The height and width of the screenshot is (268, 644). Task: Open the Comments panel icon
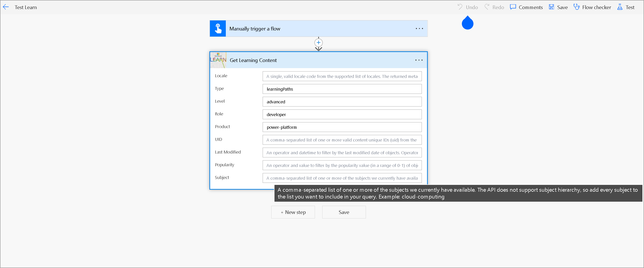pos(513,7)
